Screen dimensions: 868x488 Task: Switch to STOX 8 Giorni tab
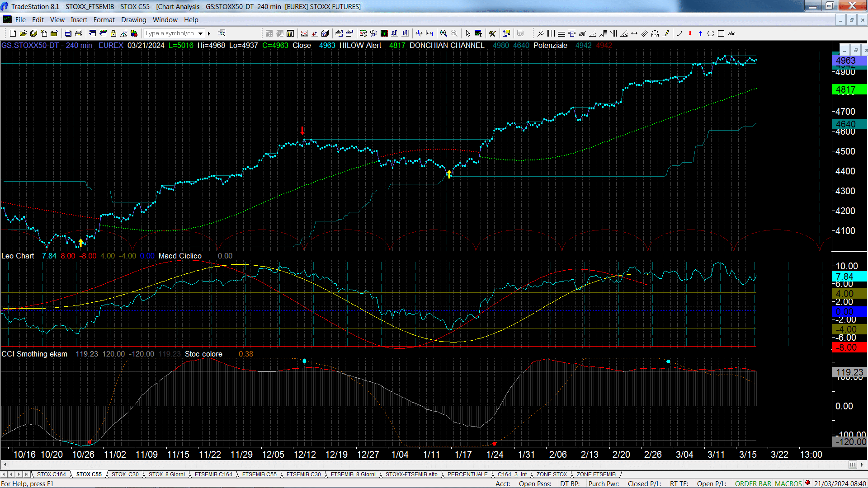[x=167, y=474]
